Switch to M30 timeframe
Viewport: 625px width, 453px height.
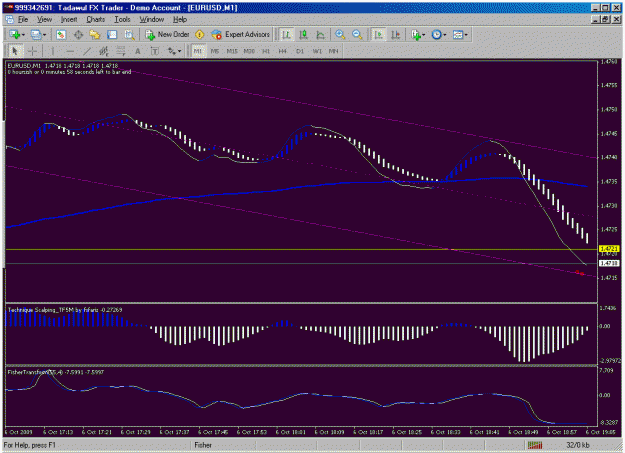(x=249, y=51)
